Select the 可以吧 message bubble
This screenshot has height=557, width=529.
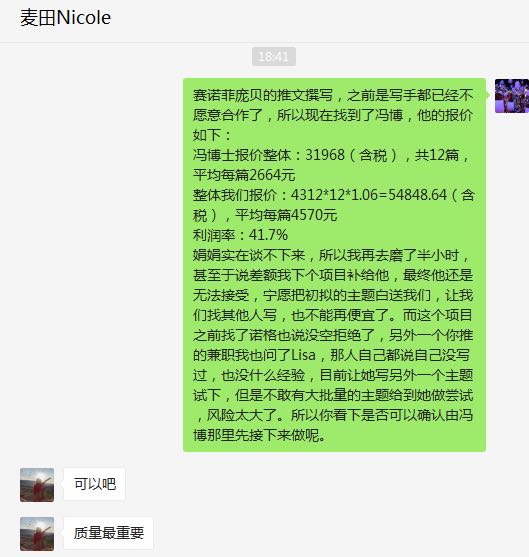[x=95, y=484]
